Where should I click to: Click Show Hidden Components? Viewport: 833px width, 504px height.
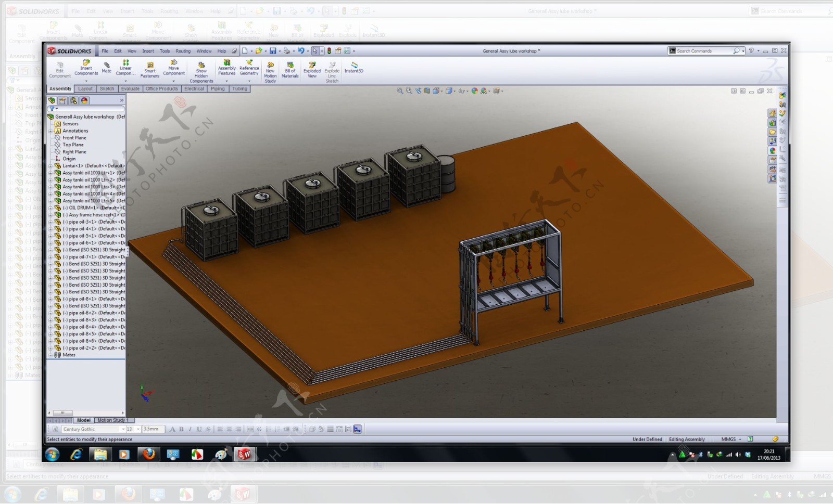pyautogui.click(x=201, y=72)
